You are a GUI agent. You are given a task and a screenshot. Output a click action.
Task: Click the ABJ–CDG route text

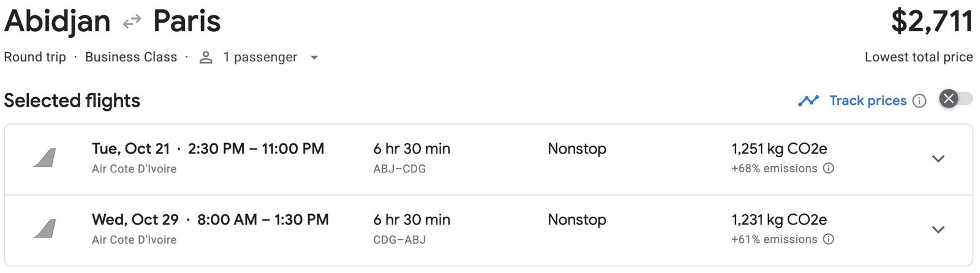coord(399,169)
